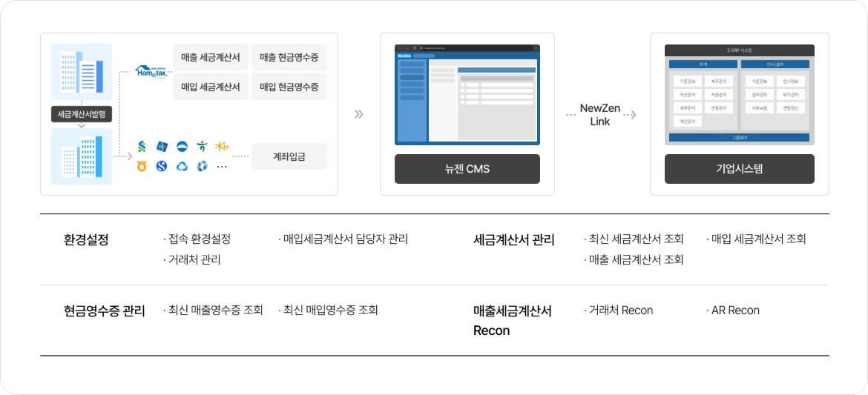Click the 예산관리 tile
Viewport: 868px width, 395px height.
tap(688, 121)
